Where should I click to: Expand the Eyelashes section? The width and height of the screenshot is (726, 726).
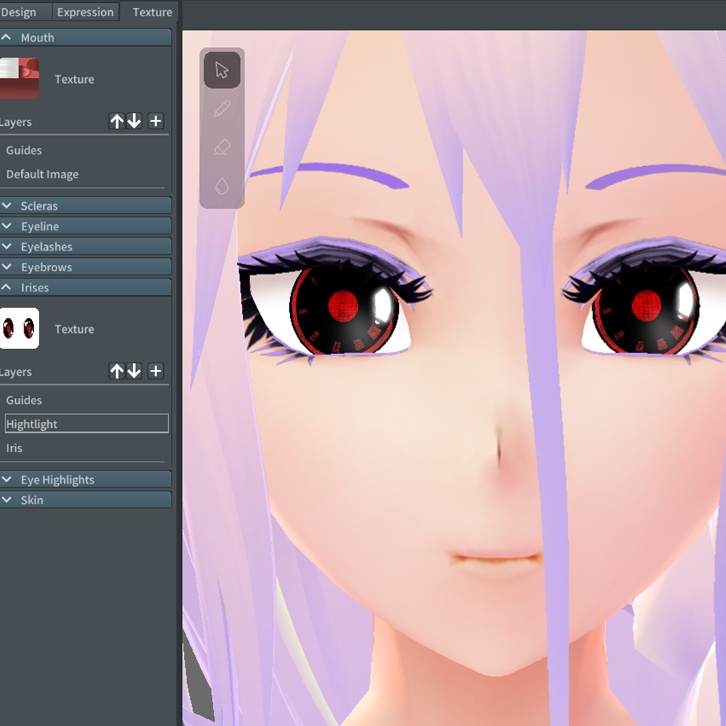pyautogui.click(x=85, y=246)
